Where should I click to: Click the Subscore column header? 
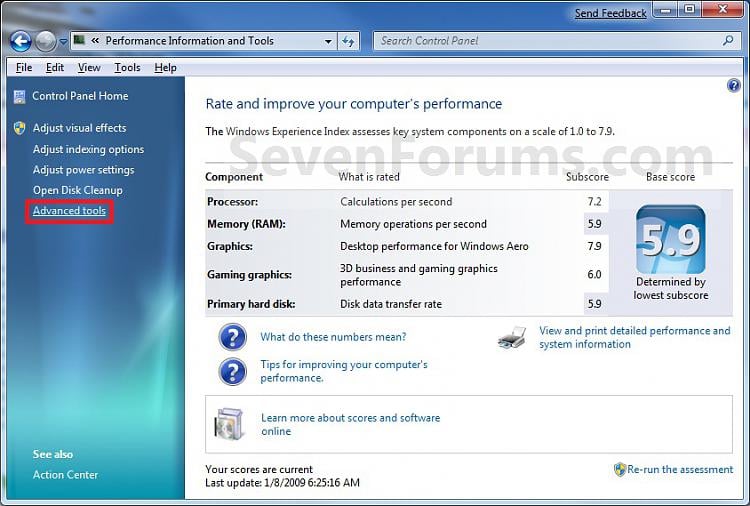click(587, 177)
